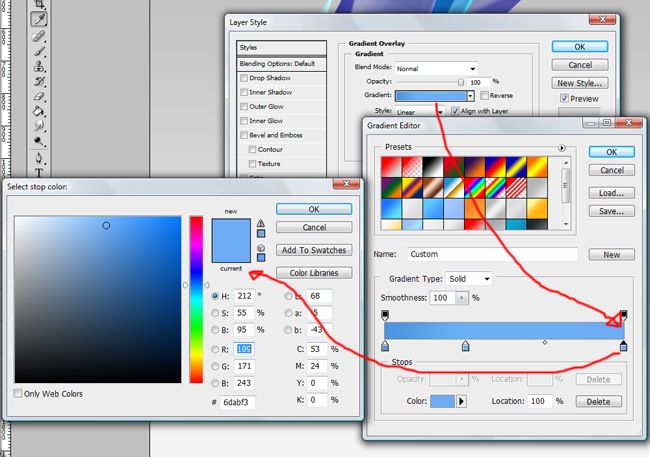Click Add To Swatches button
The image size is (650, 457).
pyautogui.click(x=314, y=250)
